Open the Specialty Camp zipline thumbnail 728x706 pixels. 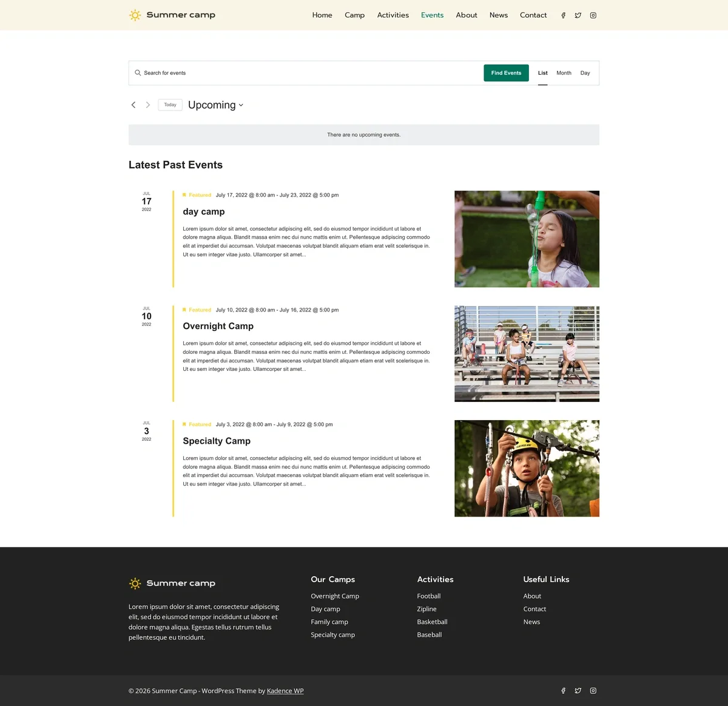coord(527,469)
